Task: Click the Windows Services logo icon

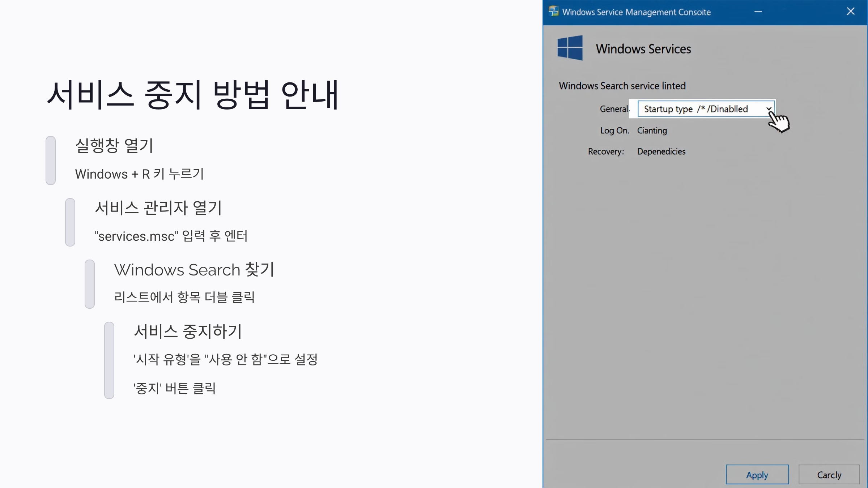Action: click(x=570, y=48)
